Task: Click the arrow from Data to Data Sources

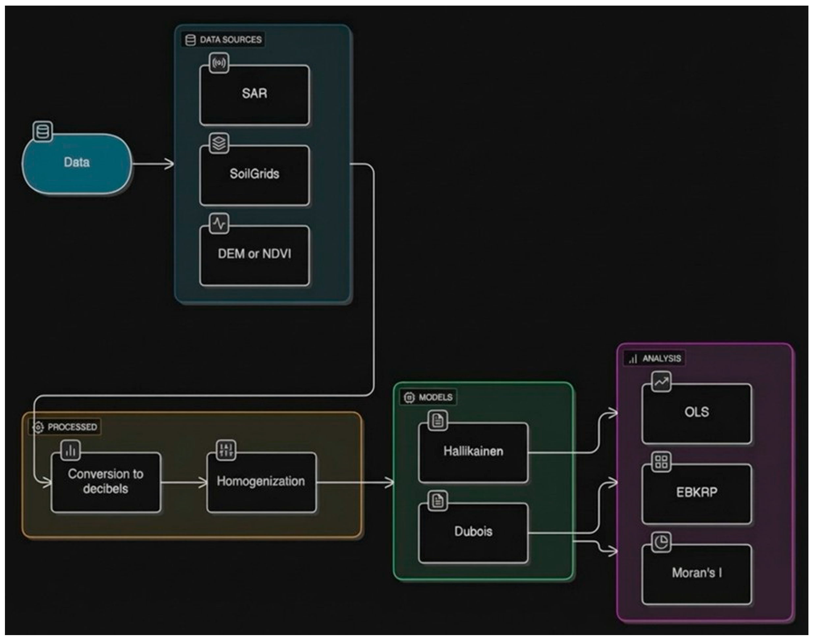Action: pyautogui.click(x=153, y=164)
